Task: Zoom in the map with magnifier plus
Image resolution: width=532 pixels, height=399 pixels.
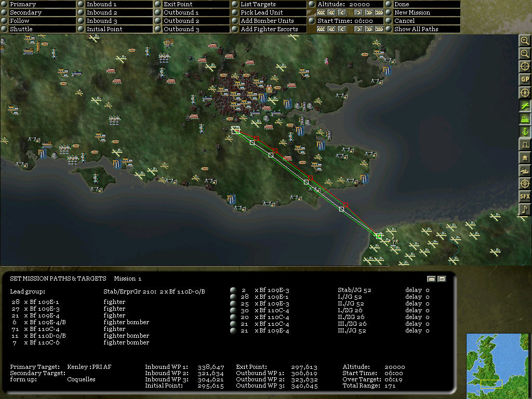Action: (525, 41)
